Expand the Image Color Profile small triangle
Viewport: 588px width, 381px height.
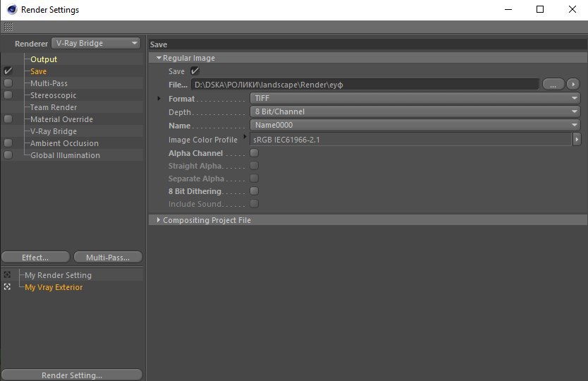click(245, 136)
